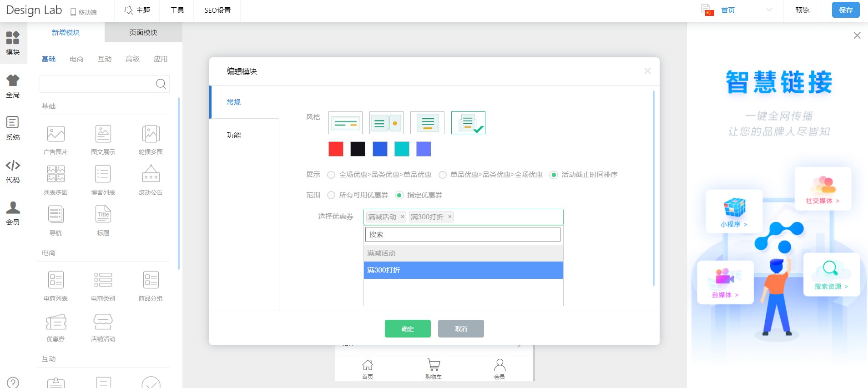This screenshot has height=388, width=868.
Task: Open the 代码 code panel
Action: pos(13,171)
